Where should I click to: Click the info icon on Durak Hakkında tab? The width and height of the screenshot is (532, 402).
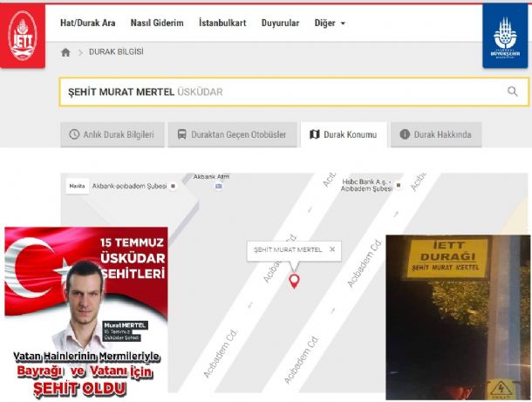click(405, 134)
